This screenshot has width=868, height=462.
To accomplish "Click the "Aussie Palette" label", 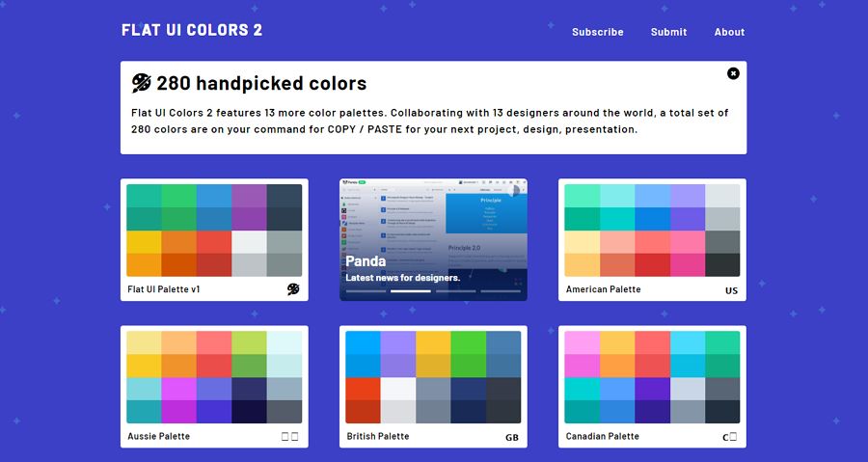I will coord(158,436).
